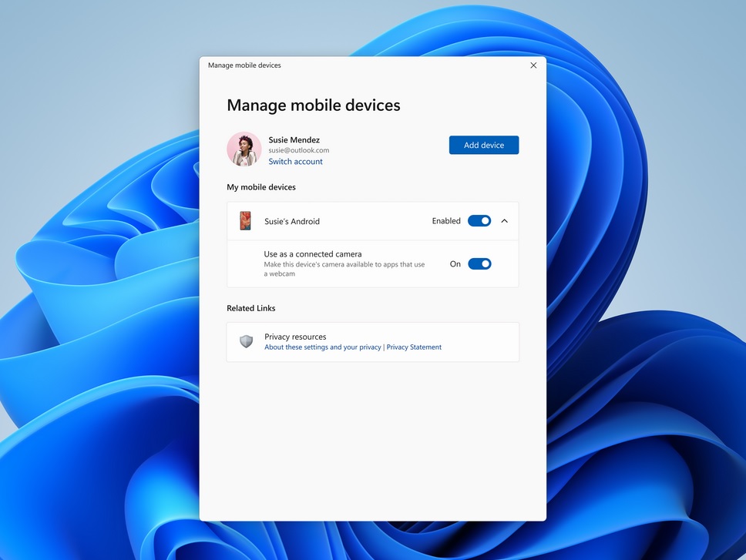Turn off the connected camera toggle

tap(479, 264)
